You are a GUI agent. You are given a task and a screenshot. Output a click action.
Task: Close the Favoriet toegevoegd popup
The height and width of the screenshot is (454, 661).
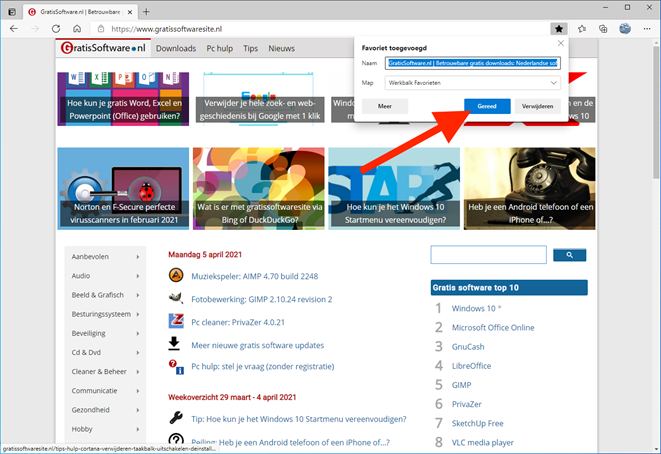click(x=561, y=43)
